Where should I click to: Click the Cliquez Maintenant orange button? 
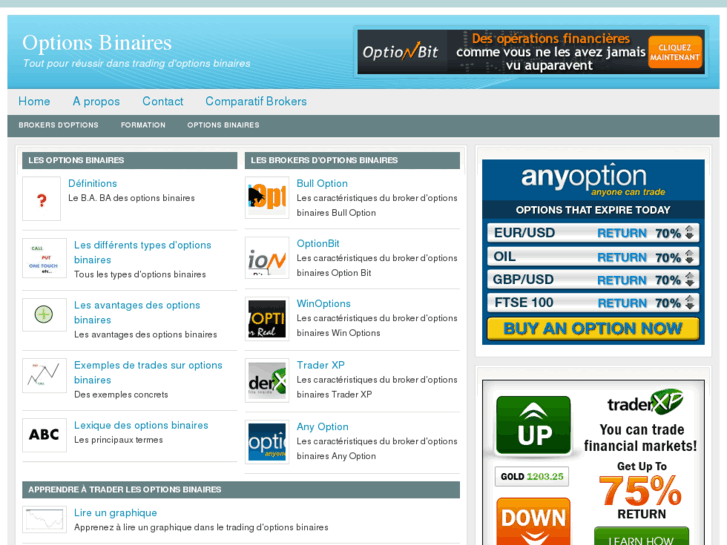[x=675, y=52]
